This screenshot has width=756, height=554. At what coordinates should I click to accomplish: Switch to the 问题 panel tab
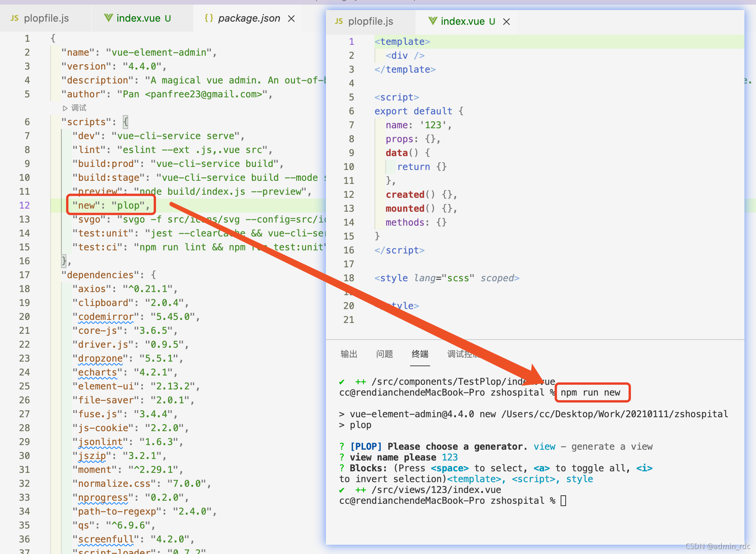pyautogui.click(x=385, y=354)
